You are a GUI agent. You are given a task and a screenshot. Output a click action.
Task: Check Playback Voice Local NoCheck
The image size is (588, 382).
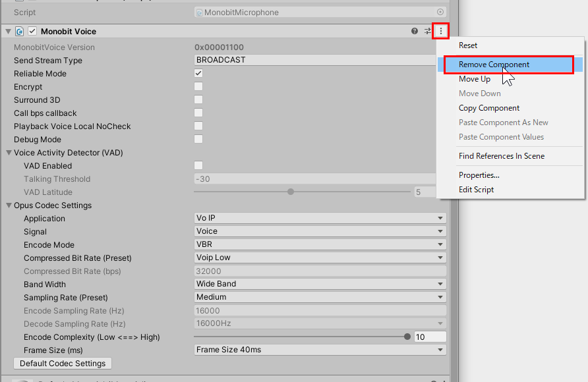pos(198,126)
